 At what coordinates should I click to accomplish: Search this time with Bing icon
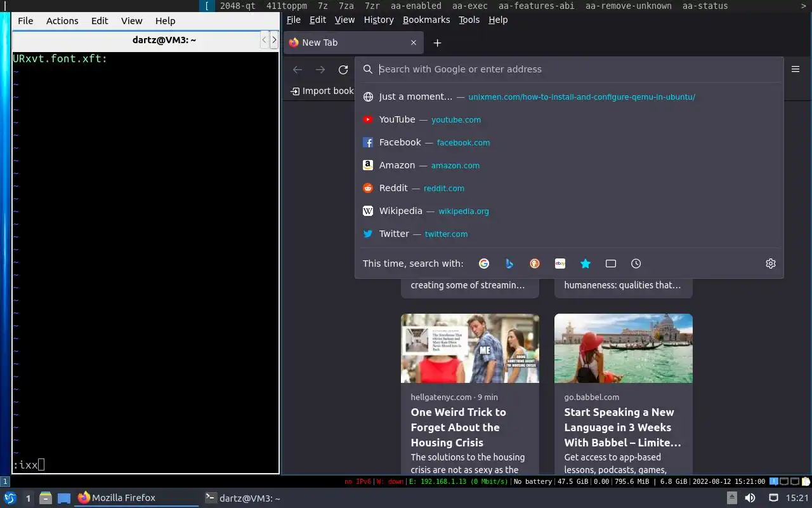click(x=509, y=264)
